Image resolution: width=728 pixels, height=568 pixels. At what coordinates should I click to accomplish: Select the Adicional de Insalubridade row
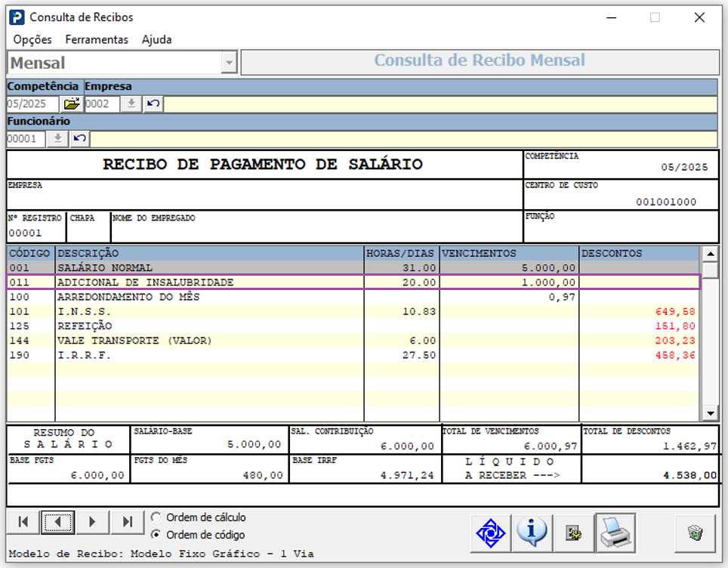click(353, 282)
